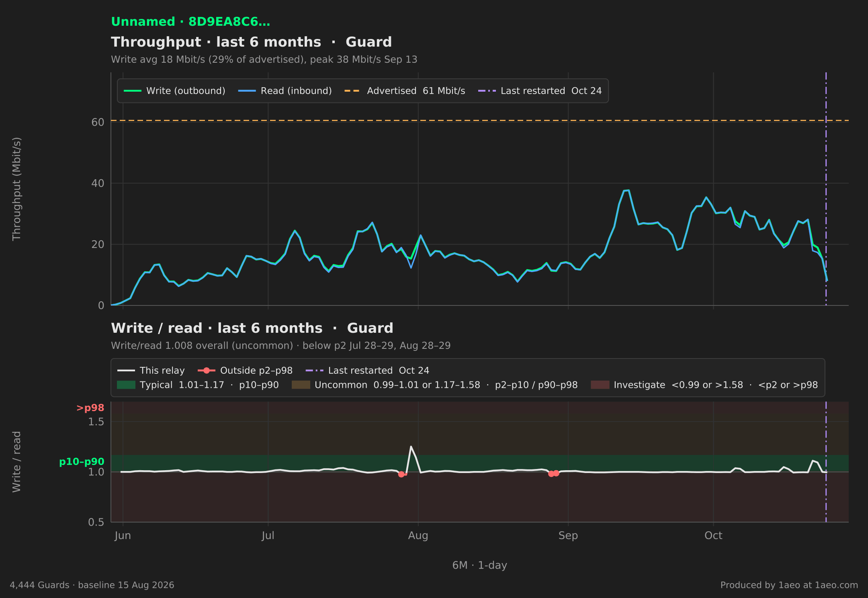Click the brown Uncommon color swatch
868x598 pixels.
click(301, 385)
